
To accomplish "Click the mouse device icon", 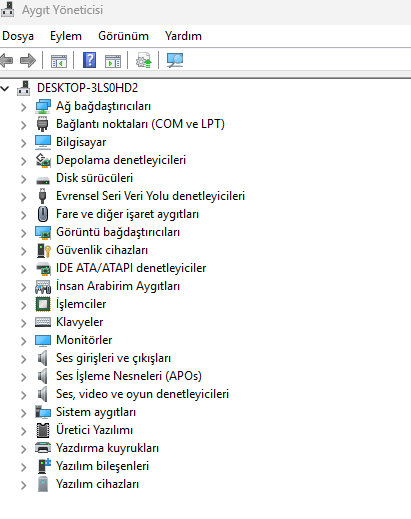I will point(43,214).
